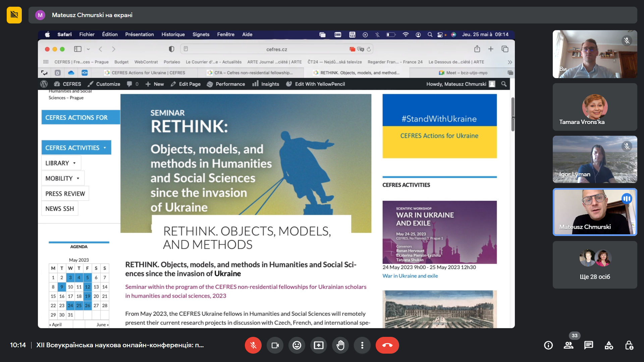
Task: Click the captions-off yellow icon
Action: (x=14, y=15)
